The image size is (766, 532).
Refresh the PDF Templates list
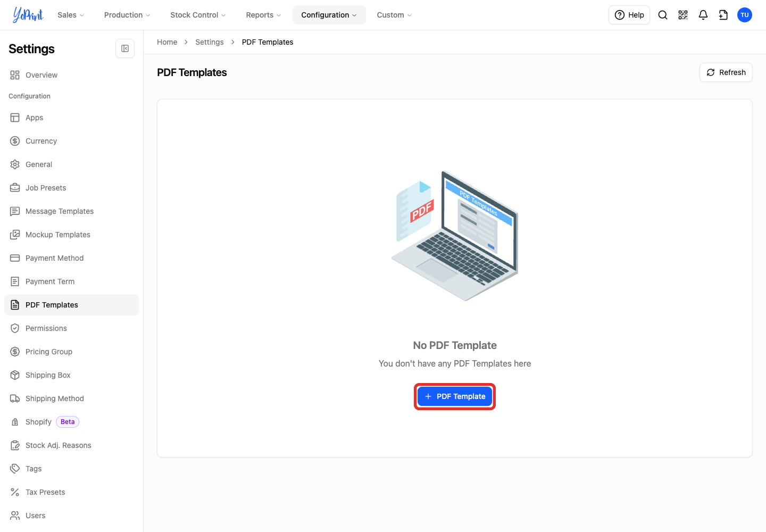726,72
